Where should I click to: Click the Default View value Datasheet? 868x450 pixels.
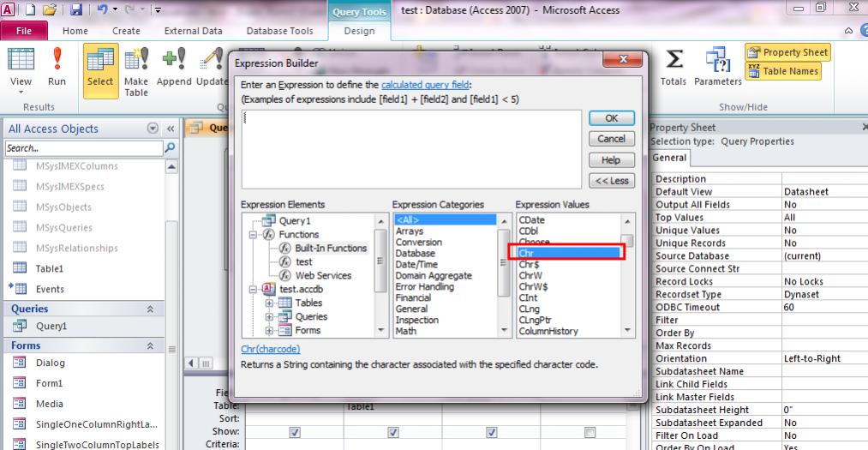click(x=806, y=191)
